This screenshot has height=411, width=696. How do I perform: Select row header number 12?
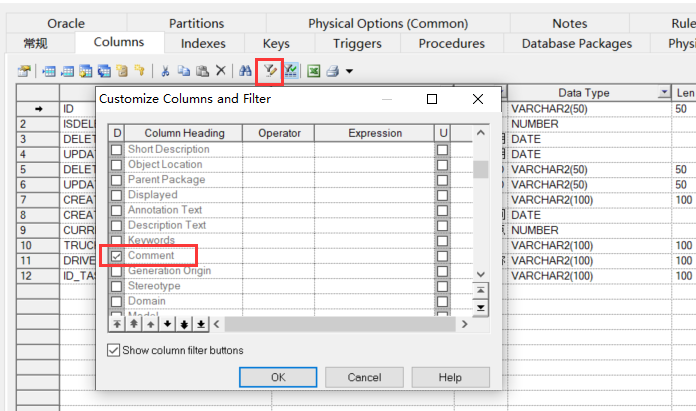pyautogui.click(x=38, y=276)
